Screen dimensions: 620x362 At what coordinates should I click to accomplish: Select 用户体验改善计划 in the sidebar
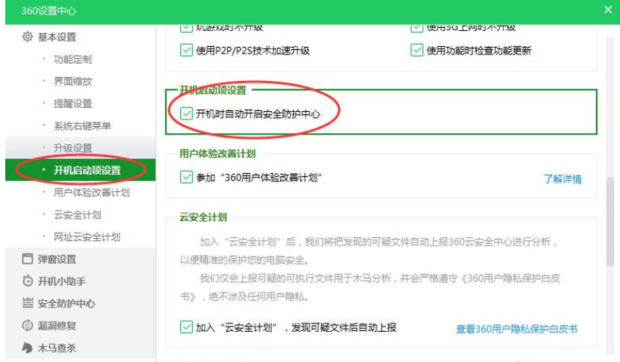92,192
